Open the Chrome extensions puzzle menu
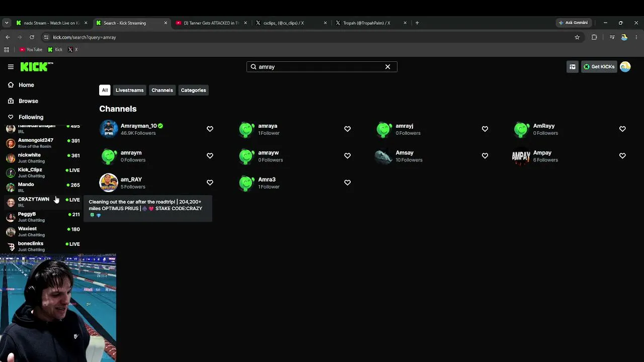Screen dimensions: 644x362 (x=594, y=37)
